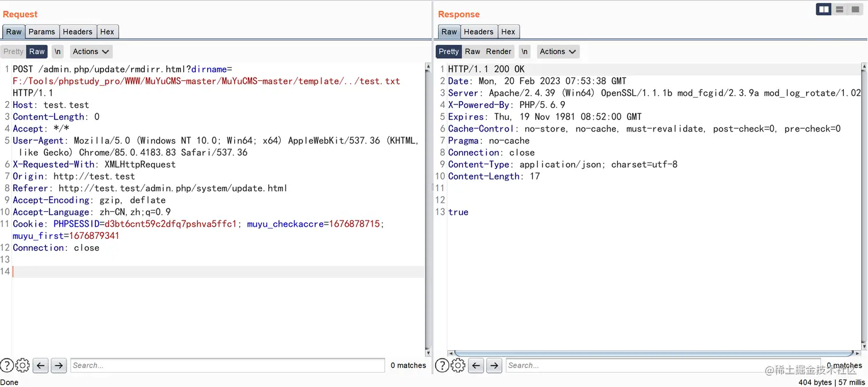Viewport: 868px width, 387px height.
Task: Click the Cache-Control response header
Action: click(644, 129)
